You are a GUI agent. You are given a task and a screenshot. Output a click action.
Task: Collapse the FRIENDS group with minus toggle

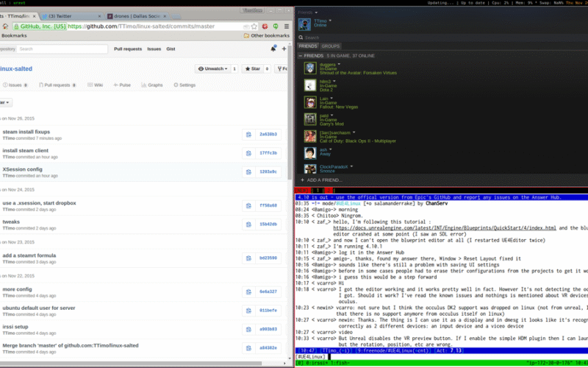point(300,55)
